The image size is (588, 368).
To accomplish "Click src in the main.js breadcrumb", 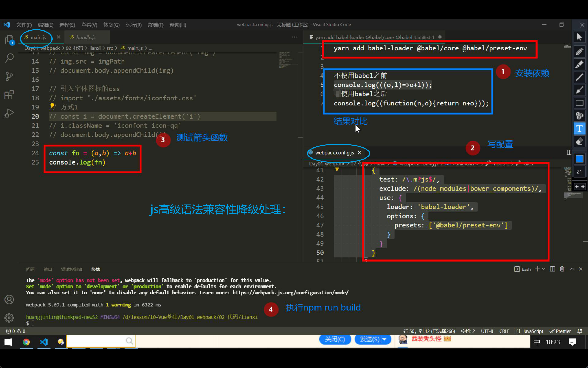I will click(x=110, y=48).
